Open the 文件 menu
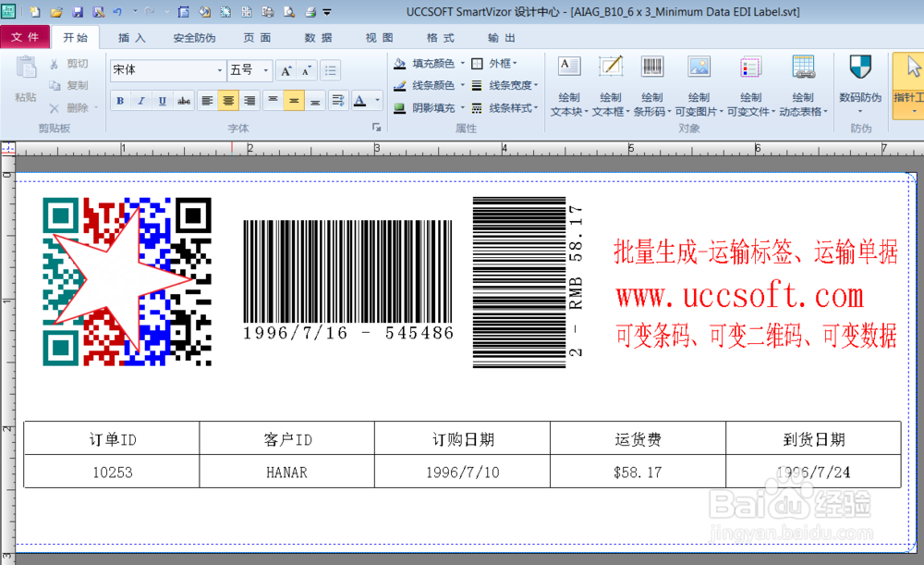The image size is (924, 565). point(25,37)
